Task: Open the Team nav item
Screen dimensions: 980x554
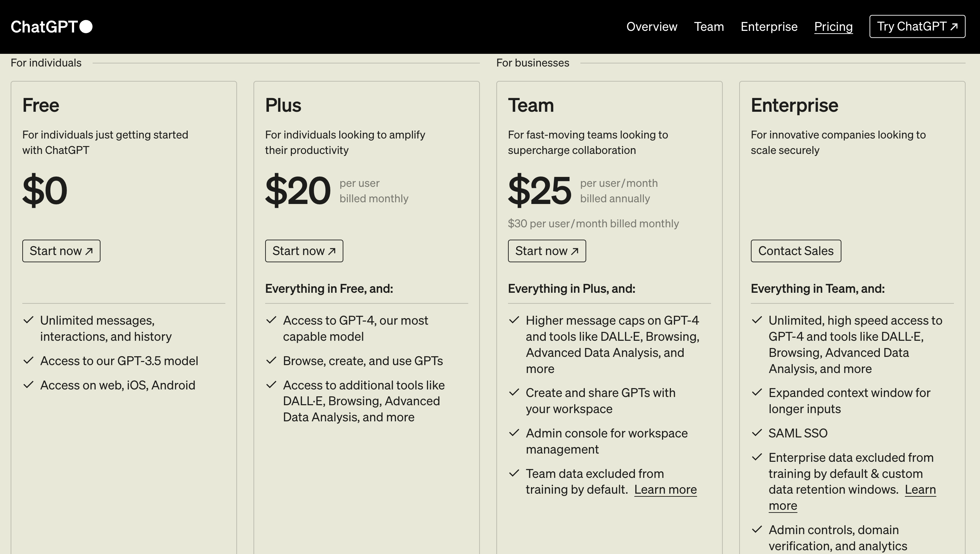Action: point(709,27)
